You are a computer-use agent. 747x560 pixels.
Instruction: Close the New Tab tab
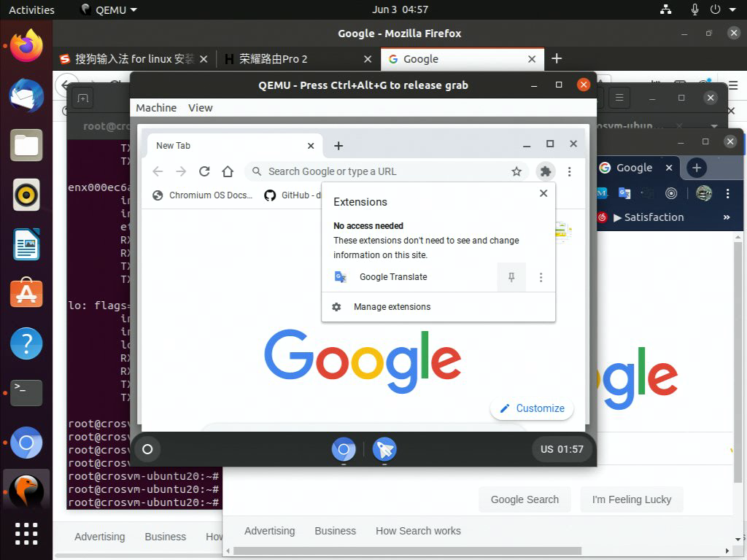(311, 146)
